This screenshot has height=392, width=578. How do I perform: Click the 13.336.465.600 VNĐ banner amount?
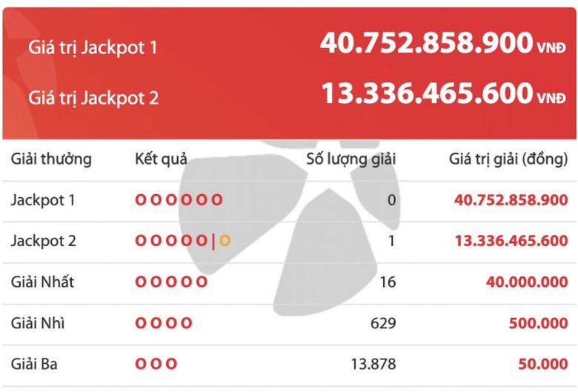[x=443, y=94]
